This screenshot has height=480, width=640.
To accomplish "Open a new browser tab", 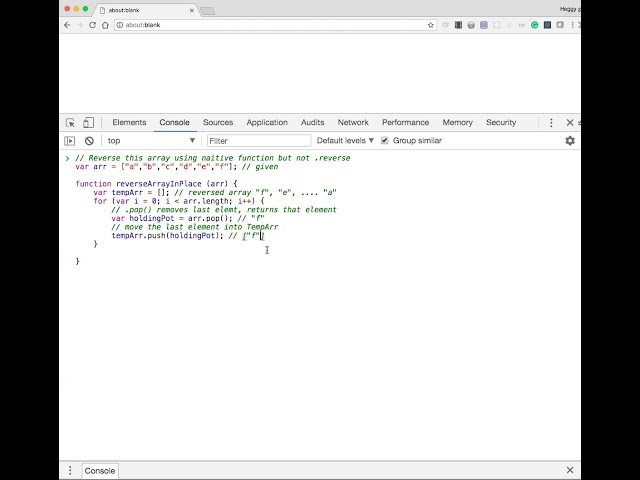I will click(x=207, y=11).
